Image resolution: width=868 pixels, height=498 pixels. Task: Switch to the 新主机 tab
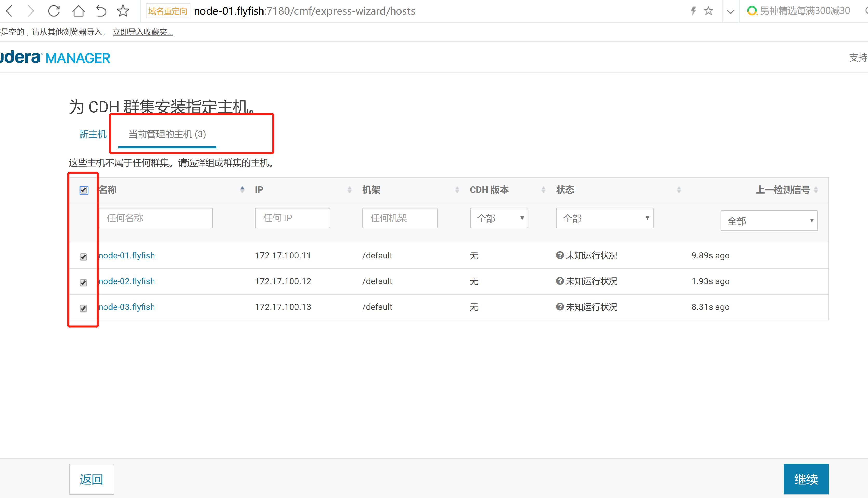click(x=93, y=134)
